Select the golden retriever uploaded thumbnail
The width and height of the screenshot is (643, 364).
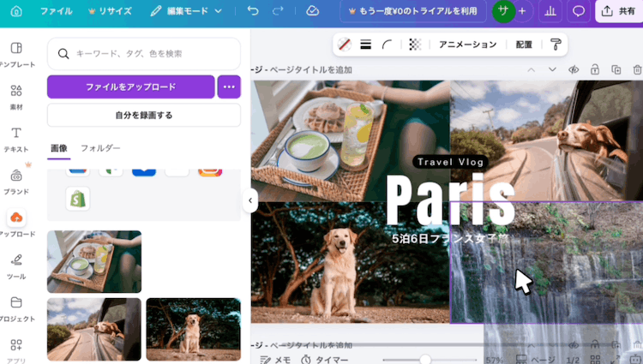point(194,329)
